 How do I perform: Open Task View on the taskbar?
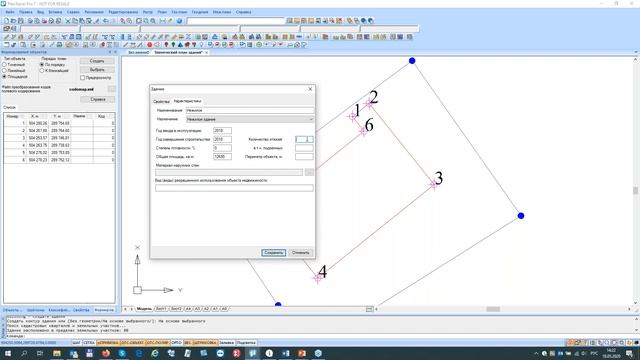click(x=40, y=353)
